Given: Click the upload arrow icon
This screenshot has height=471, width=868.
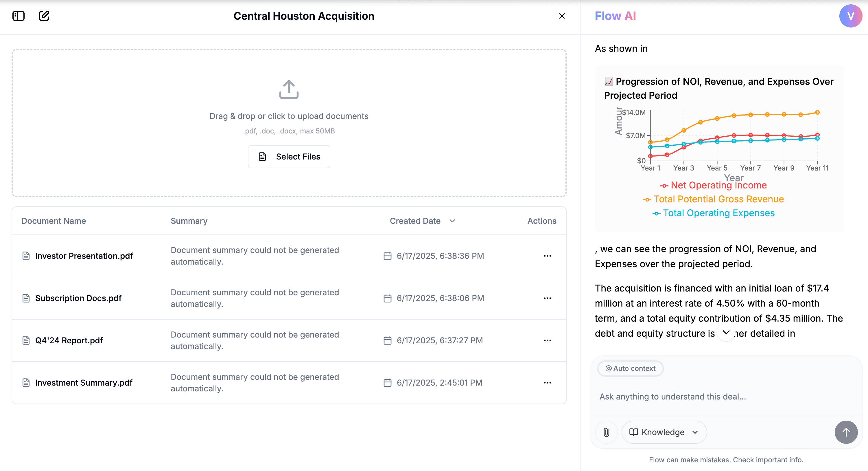Looking at the screenshot, I should tap(289, 89).
